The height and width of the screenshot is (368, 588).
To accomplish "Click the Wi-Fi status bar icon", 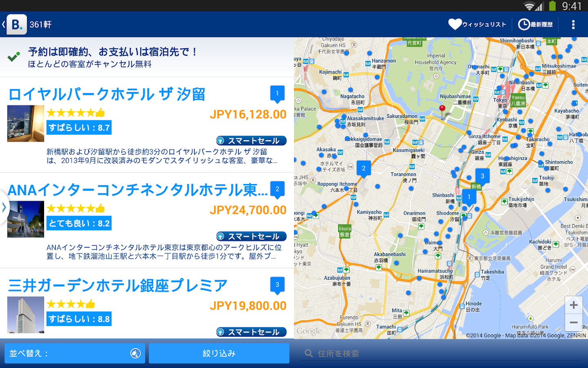I will [x=530, y=6].
